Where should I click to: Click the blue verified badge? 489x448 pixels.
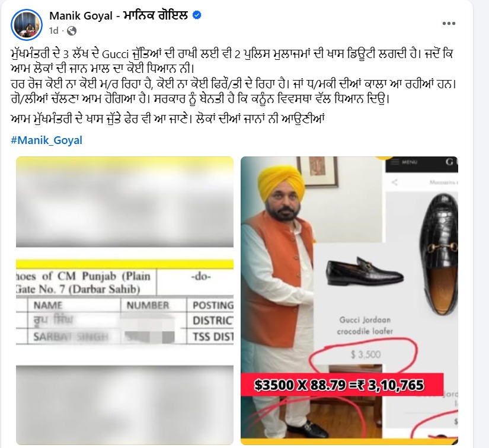(197, 15)
